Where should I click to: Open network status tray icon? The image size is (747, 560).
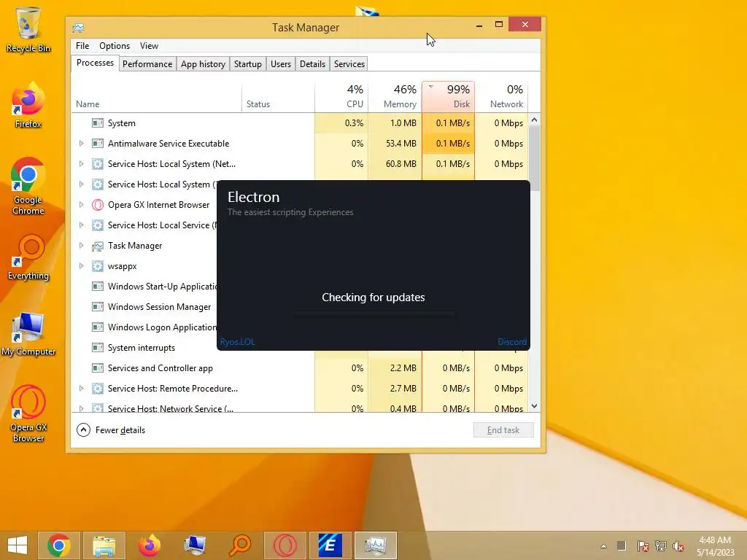[x=661, y=546]
